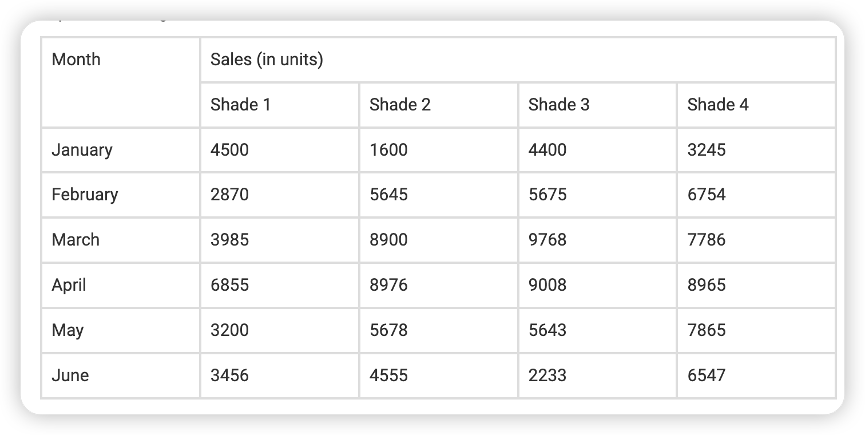Click the Shade 3 column header
Viewport: 866px width, 435px height.
tap(597, 105)
